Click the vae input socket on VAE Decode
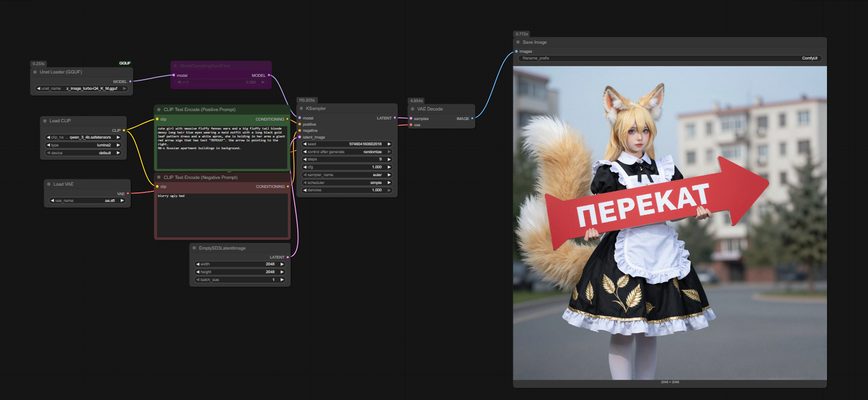Screen dimensions: 868x400 (411, 125)
